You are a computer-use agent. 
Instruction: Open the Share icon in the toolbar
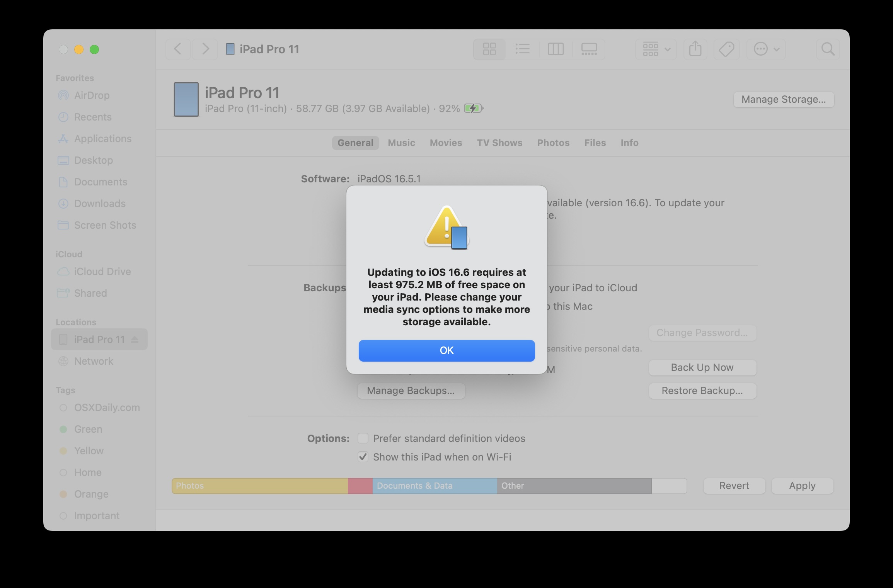click(x=695, y=49)
